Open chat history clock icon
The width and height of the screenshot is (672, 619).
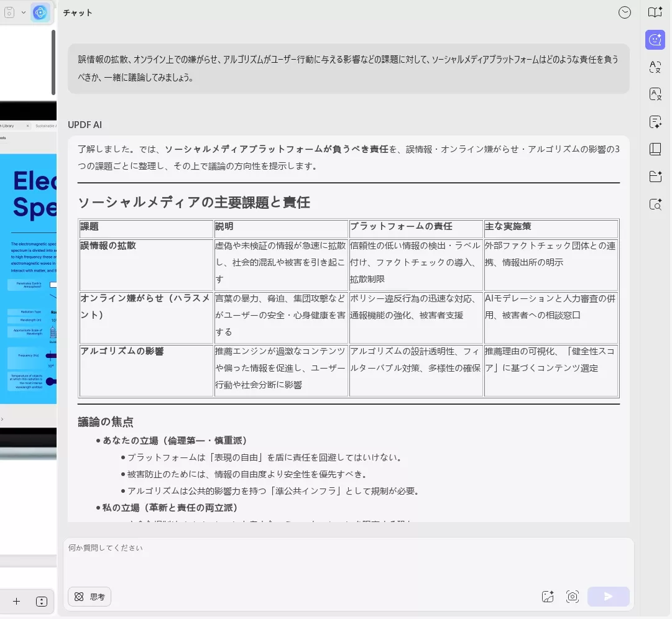(624, 13)
